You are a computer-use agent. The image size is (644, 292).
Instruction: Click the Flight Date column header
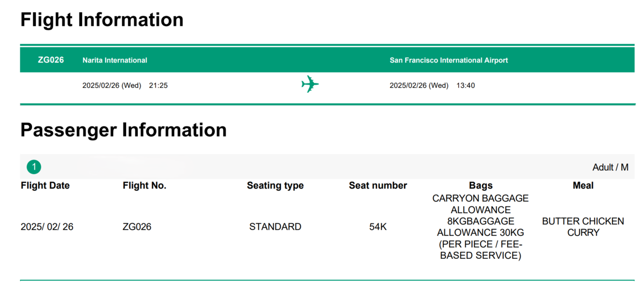(45, 185)
